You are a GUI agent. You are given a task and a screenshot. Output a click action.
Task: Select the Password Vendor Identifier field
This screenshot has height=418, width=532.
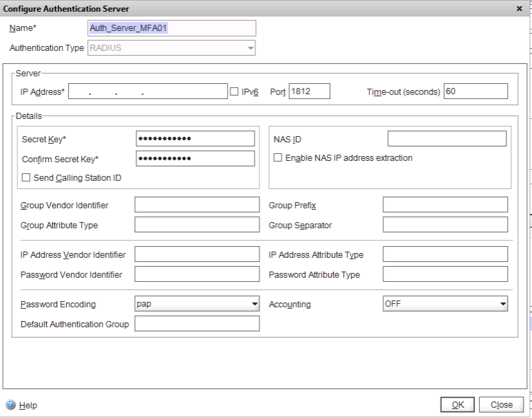tap(197, 274)
